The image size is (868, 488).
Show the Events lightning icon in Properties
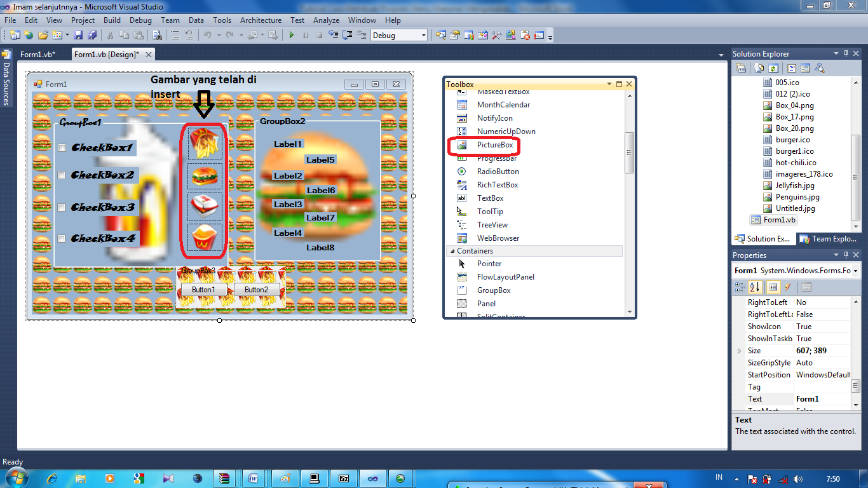tap(787, 287)
